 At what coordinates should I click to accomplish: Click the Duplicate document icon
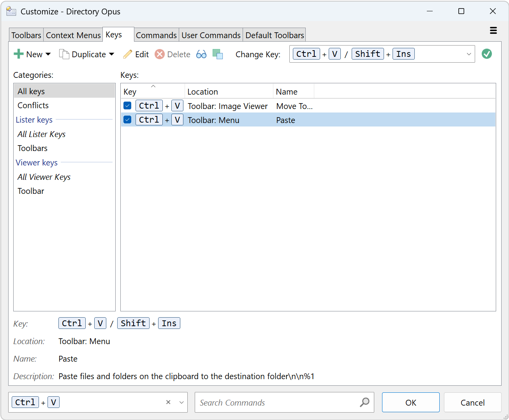(x=64, y=54)
